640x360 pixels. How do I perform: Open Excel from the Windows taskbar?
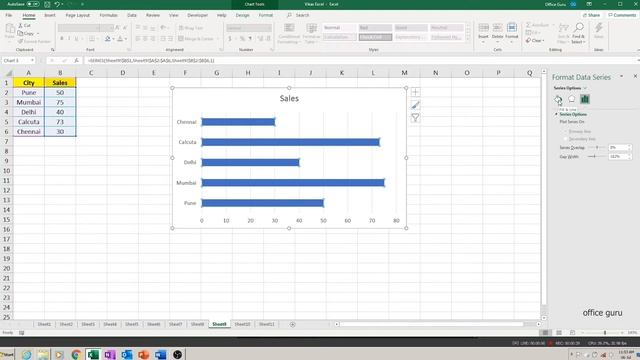[x=93, y=354]
